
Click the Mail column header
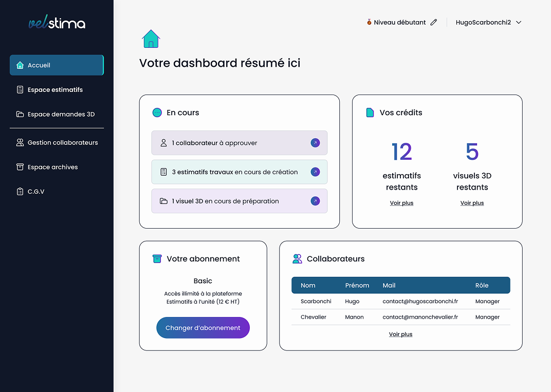click(x=389, y=285)
